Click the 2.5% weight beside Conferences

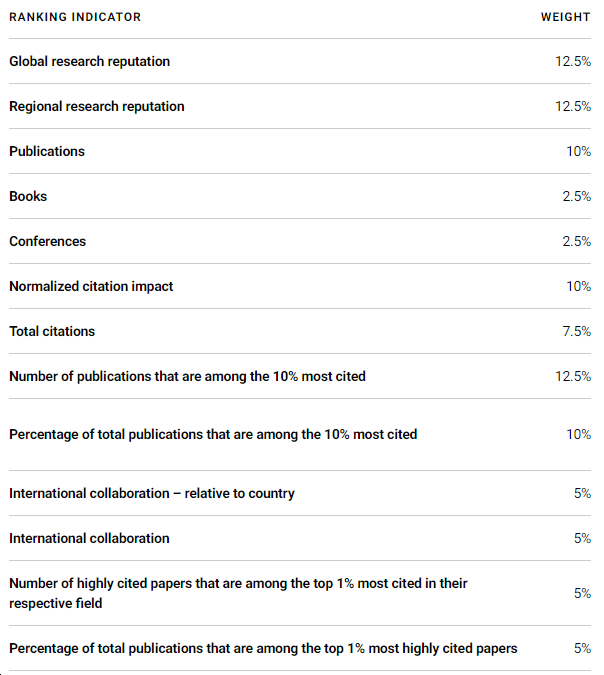point(576,242)
